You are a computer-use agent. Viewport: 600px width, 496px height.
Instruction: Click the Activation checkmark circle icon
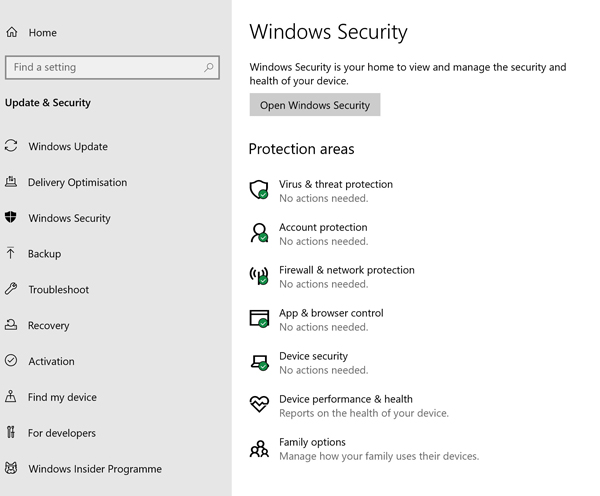[x=11, y=360]
